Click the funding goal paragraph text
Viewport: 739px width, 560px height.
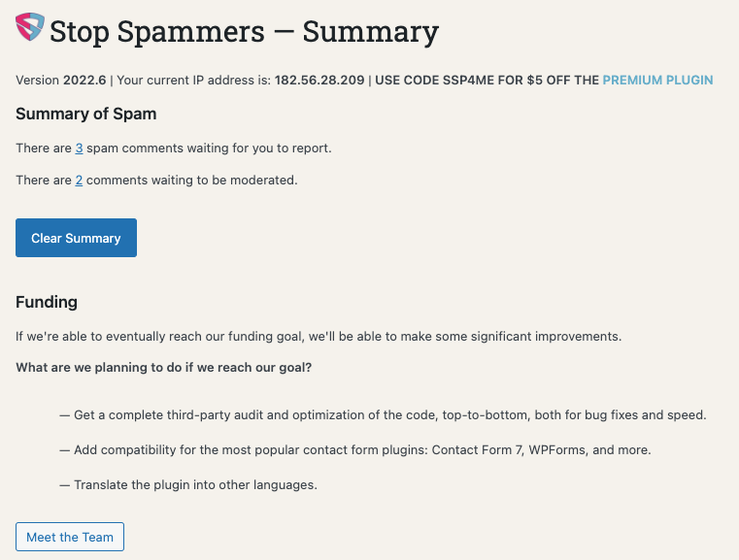[x=319, y=336]
